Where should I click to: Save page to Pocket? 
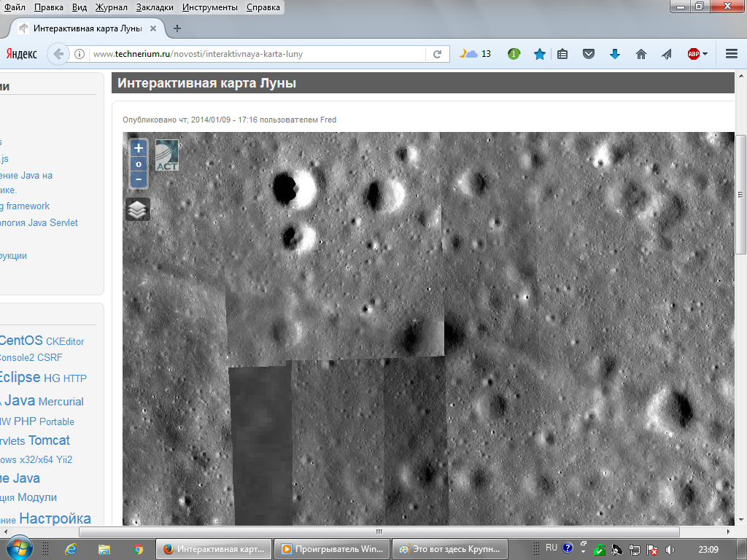(589, 54)
